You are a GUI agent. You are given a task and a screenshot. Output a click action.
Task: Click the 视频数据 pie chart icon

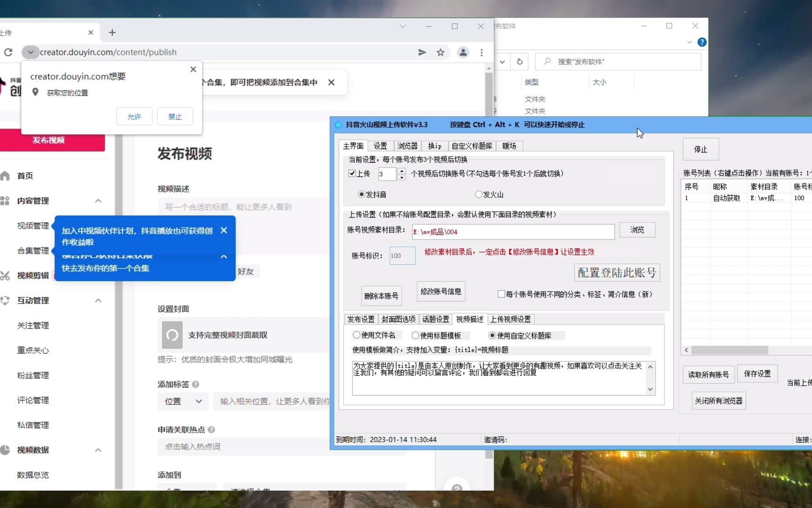(x=5, y=450)
